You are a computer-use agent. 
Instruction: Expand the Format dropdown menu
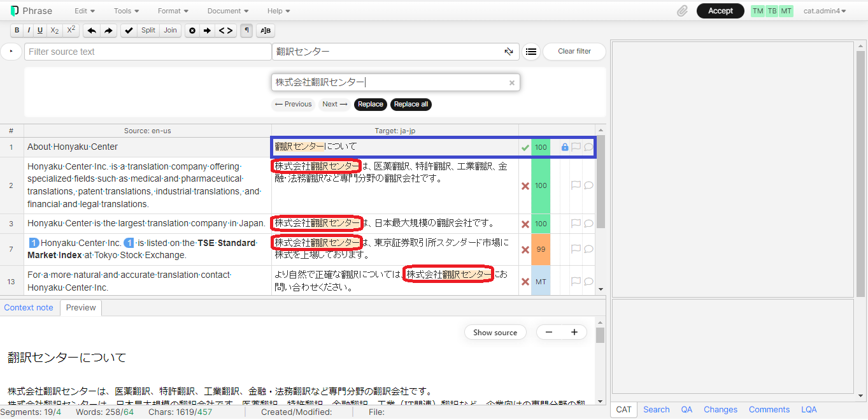click(x=173, y=11)
